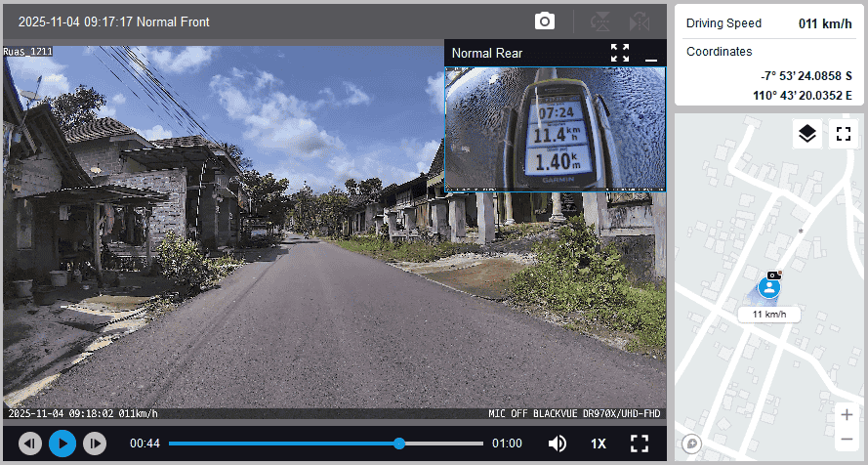Screen dimensions: 868x465
Task: Zoom out on the map
Action: click(846, 439)
